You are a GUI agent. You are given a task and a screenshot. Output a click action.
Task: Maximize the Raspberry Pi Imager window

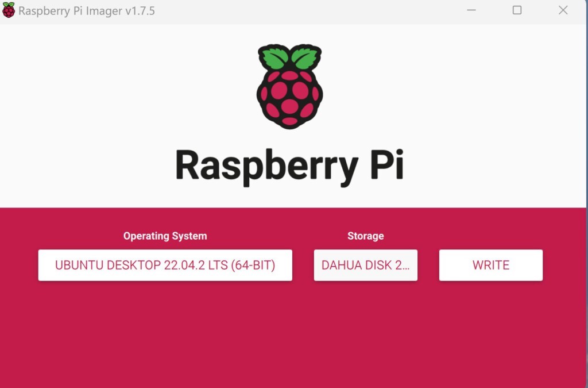coord(517,10)
